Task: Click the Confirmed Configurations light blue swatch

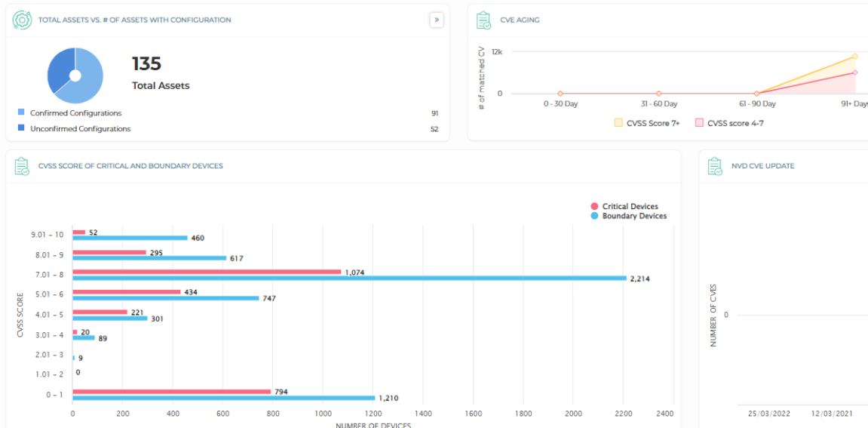Action: coord(21,112)
